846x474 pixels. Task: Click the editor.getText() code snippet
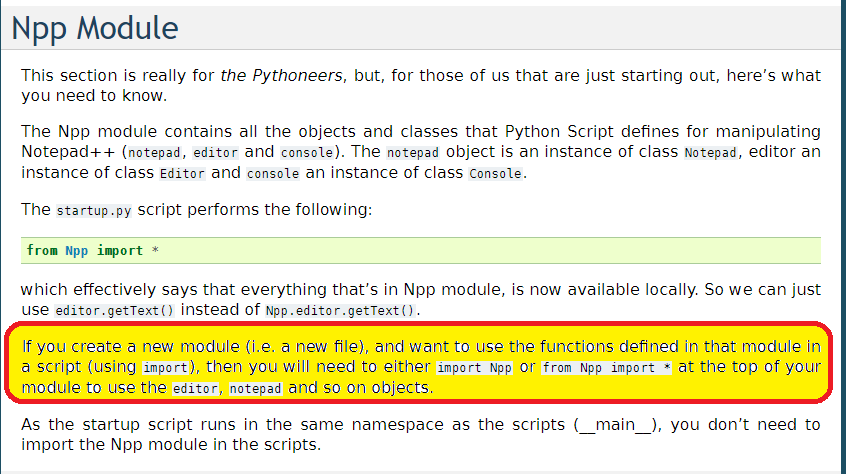114,311
